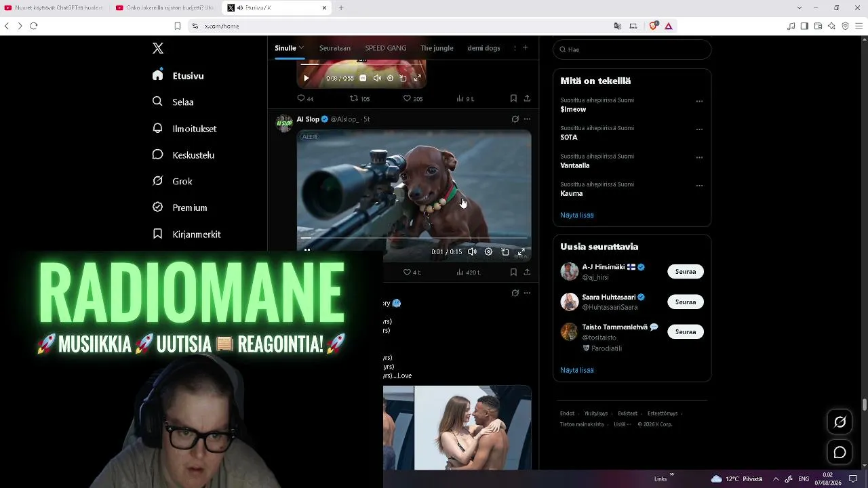Open Kirjanmerkit bookmarks
868x488 pixels.
pyautogui.click(x=186, y=234)
